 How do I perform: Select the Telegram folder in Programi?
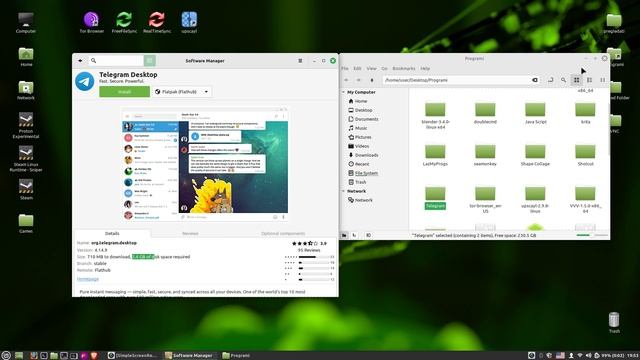tap(435, 198)
